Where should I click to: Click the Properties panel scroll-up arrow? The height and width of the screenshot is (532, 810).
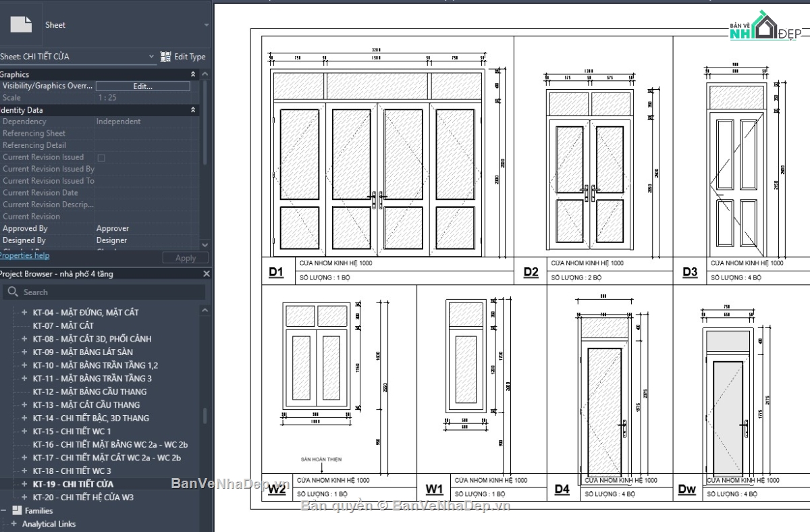pos(205,74)
